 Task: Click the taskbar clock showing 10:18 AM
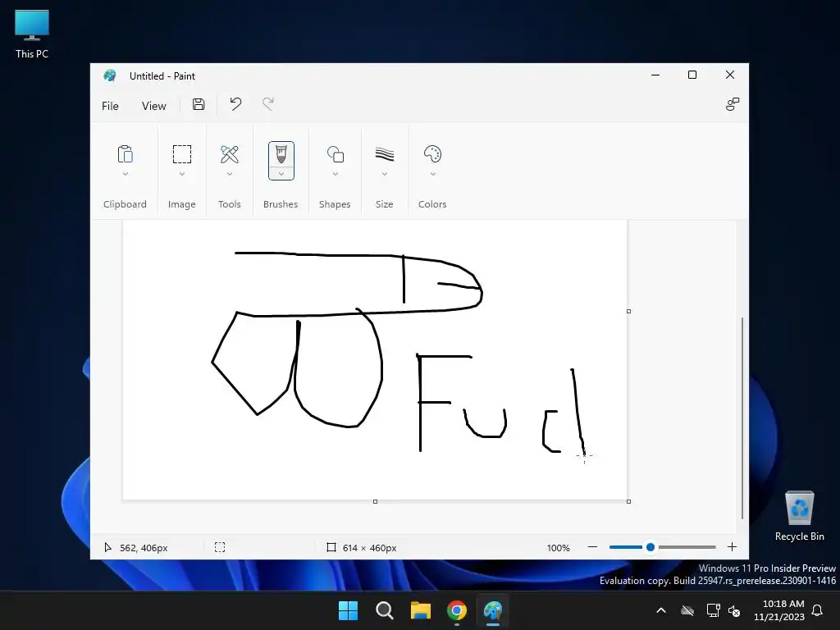click(779, 610)
